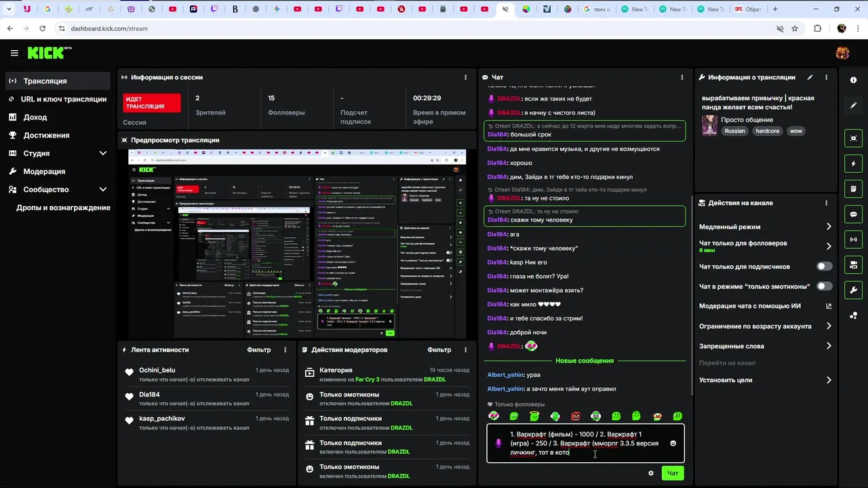Toggle the chat bubble widget icon
The height and width of the screenshot is (488, 868).
click(x=853, y=214)
